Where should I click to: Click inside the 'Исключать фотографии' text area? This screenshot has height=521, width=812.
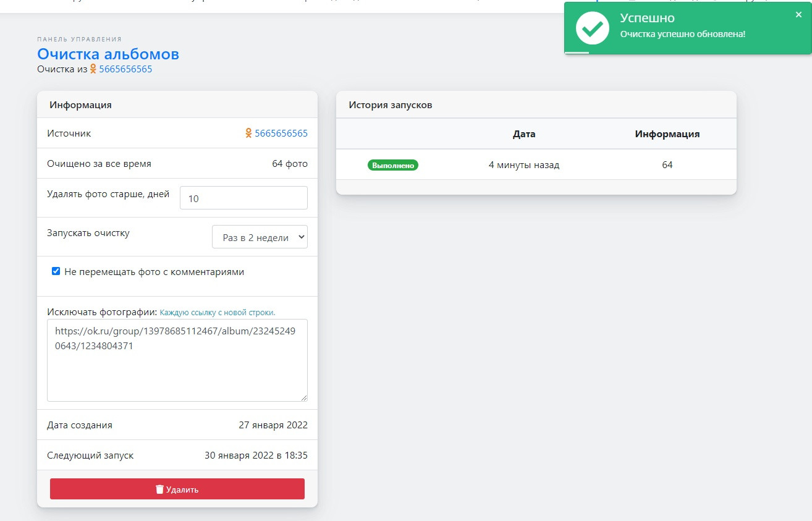click(177, 371)
